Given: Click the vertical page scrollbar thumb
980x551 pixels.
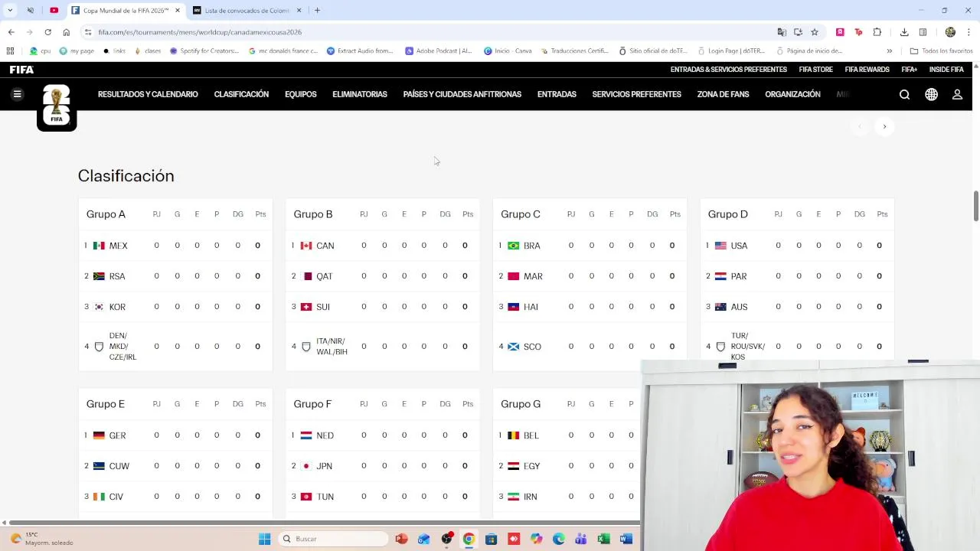Looking at the screenshot, I should [976, 205].
